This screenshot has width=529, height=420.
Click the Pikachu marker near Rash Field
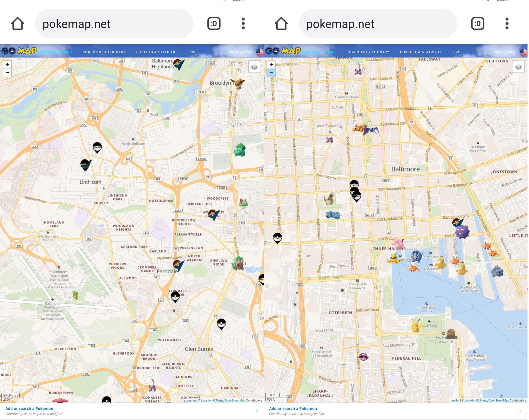pyautogui.click(x=416, y=325)
